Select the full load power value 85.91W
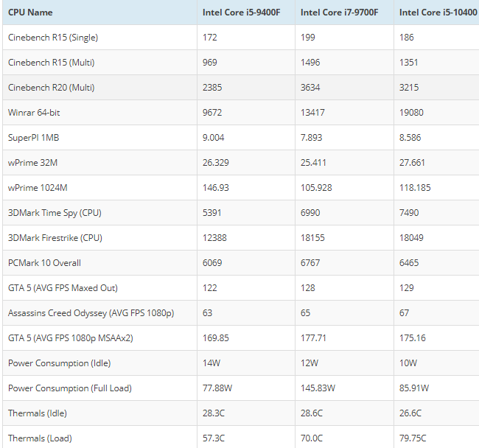The image size is (479, 448). (414, 388)
